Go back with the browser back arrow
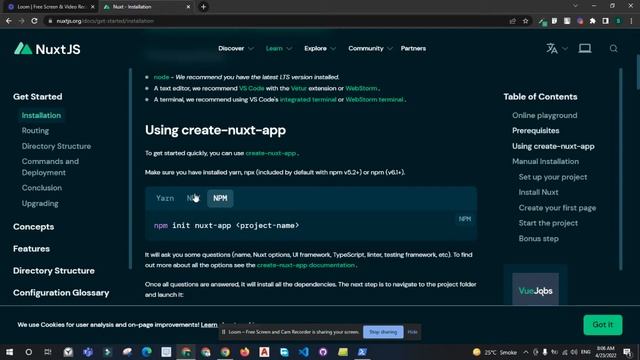The width and height of the screenshot is (640, 360). (9, 21)
